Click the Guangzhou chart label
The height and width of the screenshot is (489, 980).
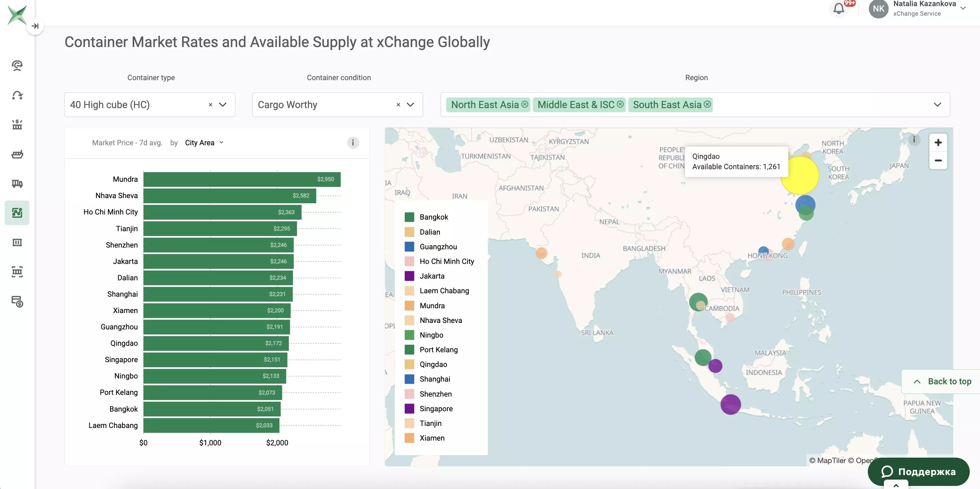(119, 327)
